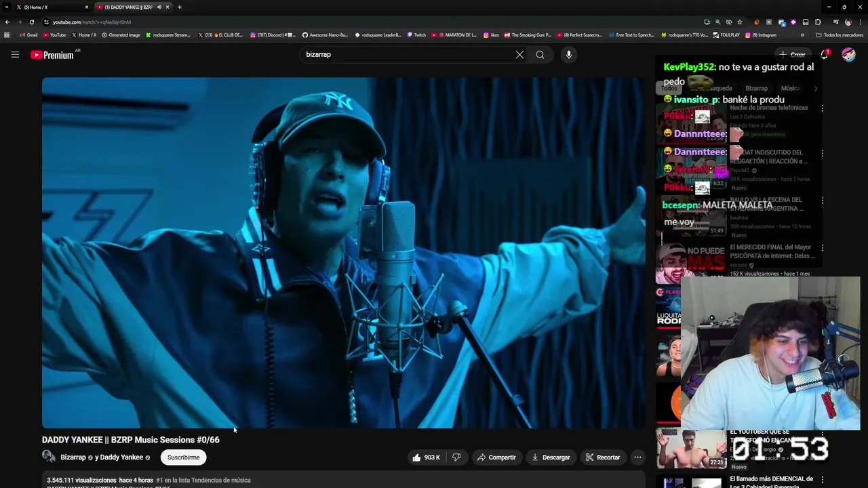This screenshot has height=488, width=868.
Task: Select the Música filter chip
Action: [790, 88]
